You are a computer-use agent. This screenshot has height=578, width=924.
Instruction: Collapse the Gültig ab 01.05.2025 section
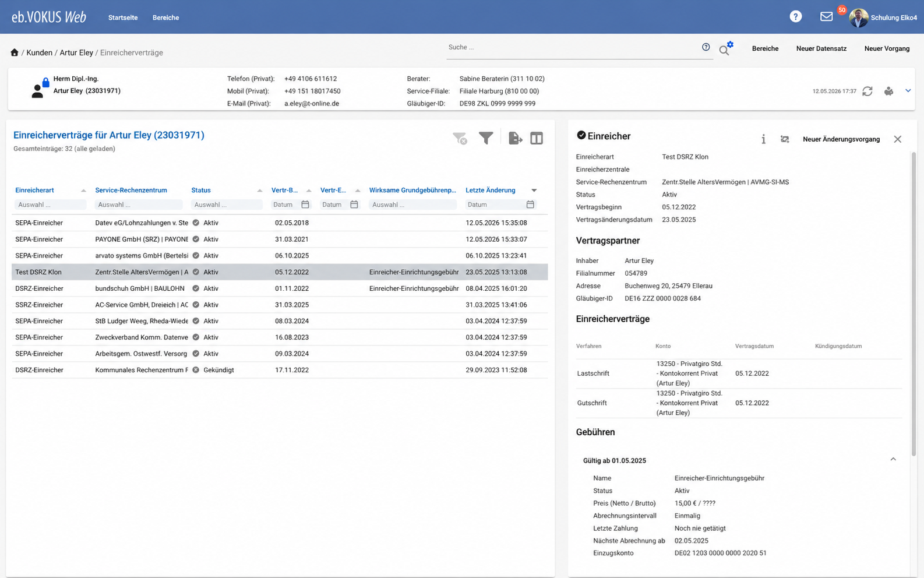(893, 460)
